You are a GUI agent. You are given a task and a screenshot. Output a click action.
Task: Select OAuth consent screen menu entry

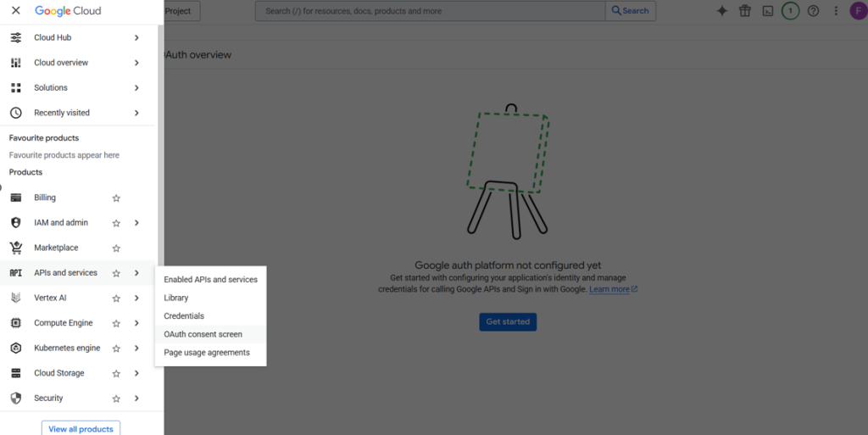click(203, 334)
